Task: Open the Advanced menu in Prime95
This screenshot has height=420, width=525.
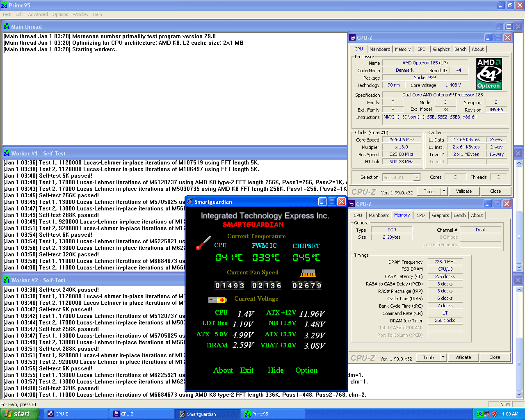Action: click(38, 14)
